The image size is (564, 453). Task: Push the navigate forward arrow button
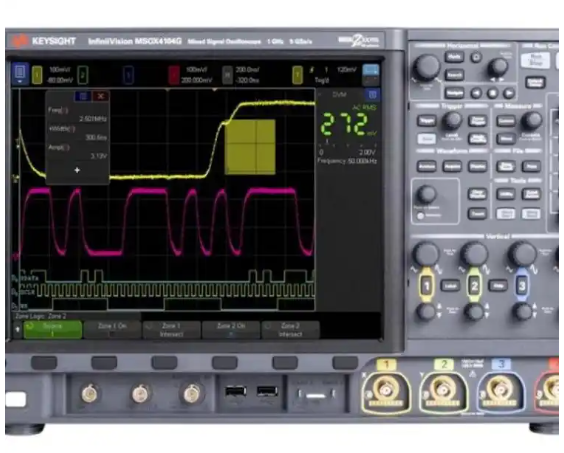(x=509, y=94)
